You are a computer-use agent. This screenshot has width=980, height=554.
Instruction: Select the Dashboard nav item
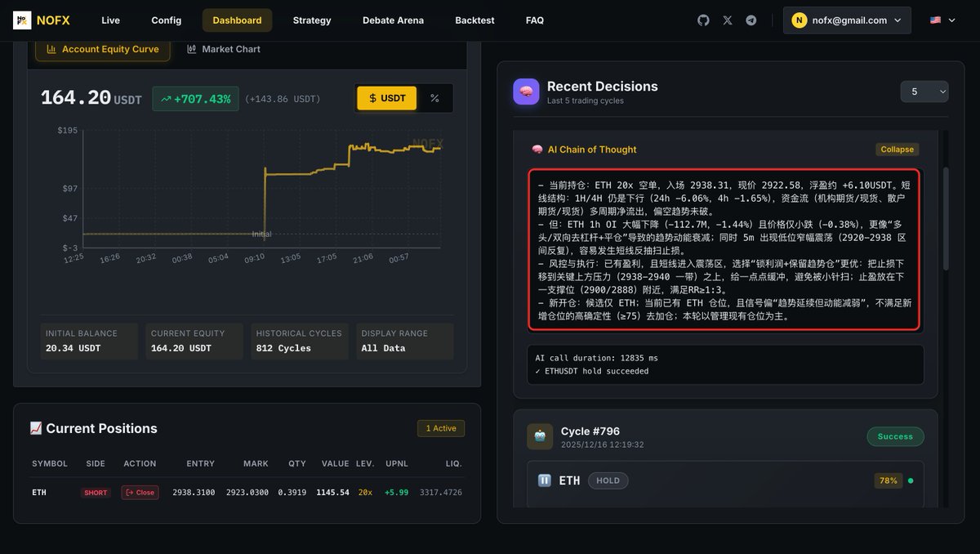click(x=237, y=20)
